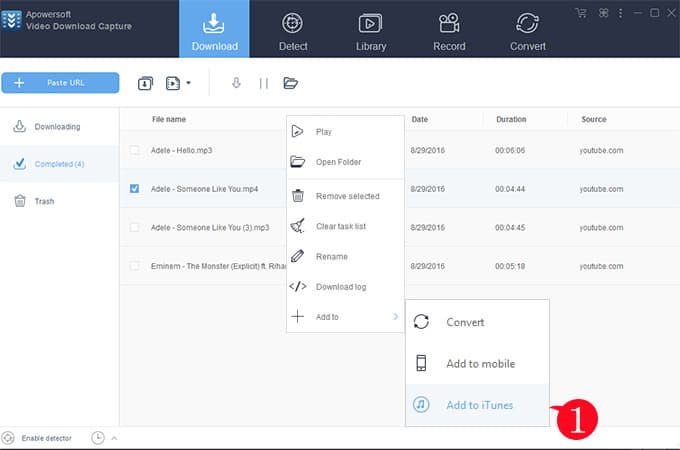This screenshot has height=450, width=680.
Task: Choose Remove selected from context menu
Action: 345,196
